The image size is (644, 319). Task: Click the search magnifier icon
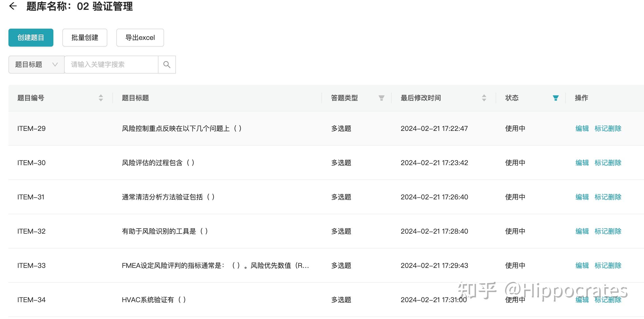pyautogui.click(x=167, y=65)
